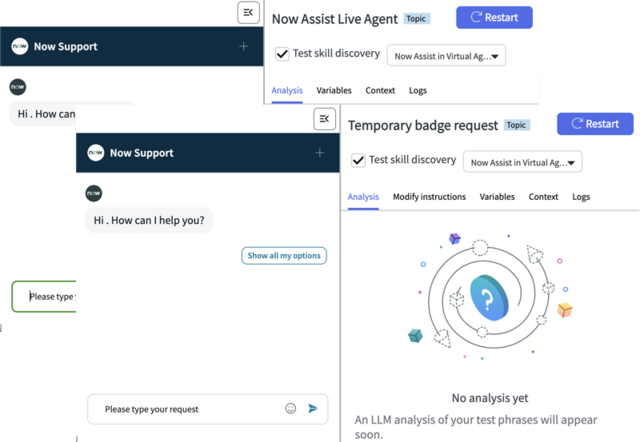Restart Now Assist Live Agent test

pyautogui.click(x=494, y=18)
